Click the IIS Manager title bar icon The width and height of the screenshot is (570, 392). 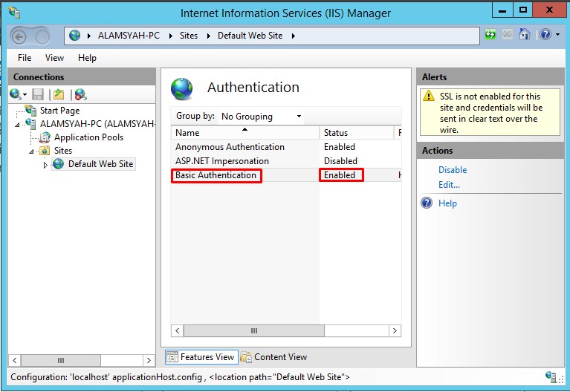[x=15, y=13]
